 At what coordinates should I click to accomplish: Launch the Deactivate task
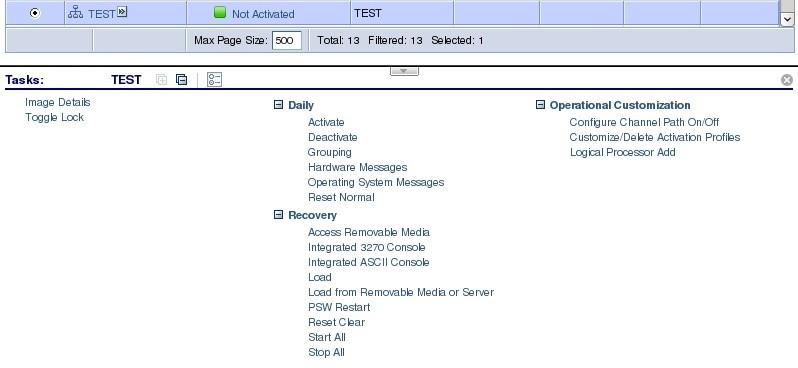tap(332, 137)
